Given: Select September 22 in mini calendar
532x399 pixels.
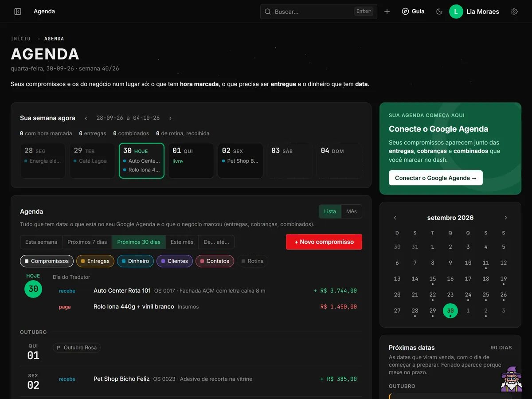Looking at the screenshot, I should pos(433,295).
